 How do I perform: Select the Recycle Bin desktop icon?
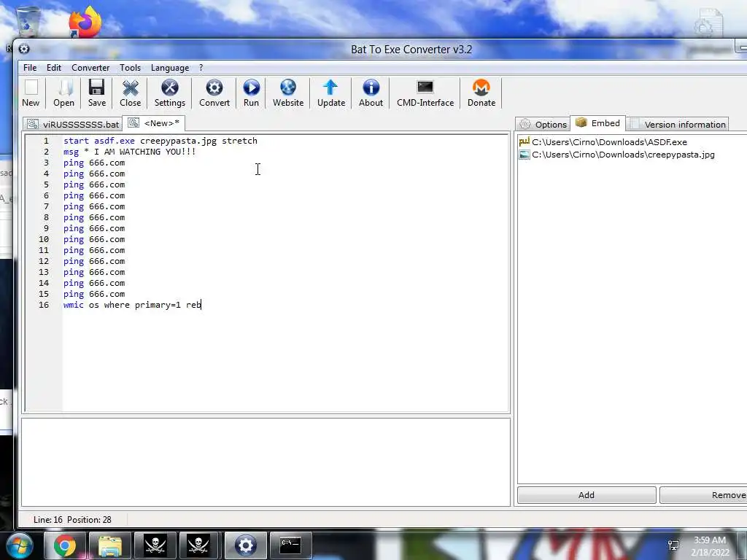27,21
